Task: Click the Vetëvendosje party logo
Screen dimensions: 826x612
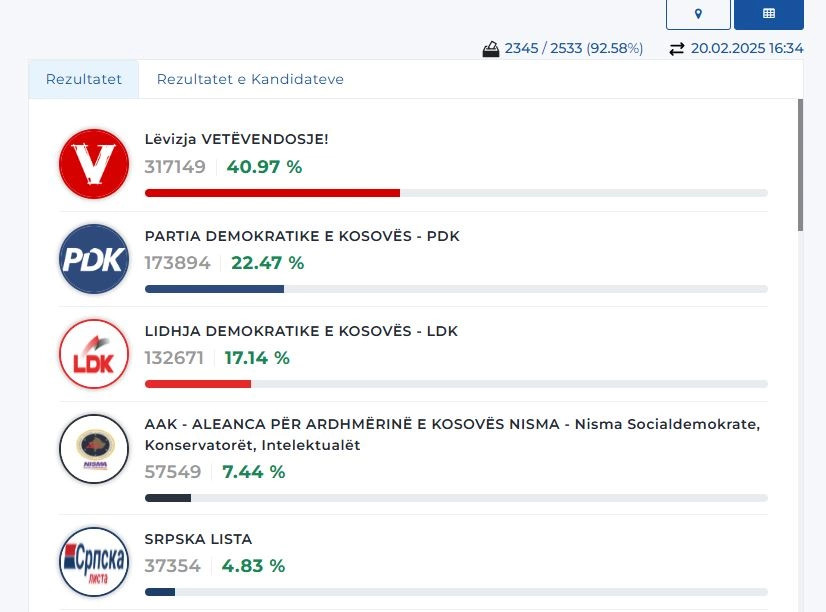Action: pos(94,164)
